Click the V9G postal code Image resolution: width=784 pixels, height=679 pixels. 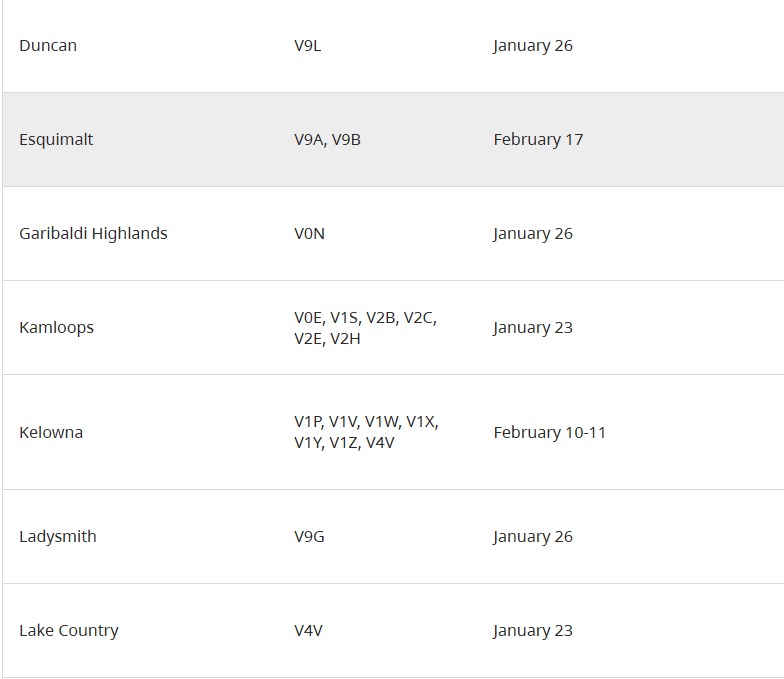(309, 537)
